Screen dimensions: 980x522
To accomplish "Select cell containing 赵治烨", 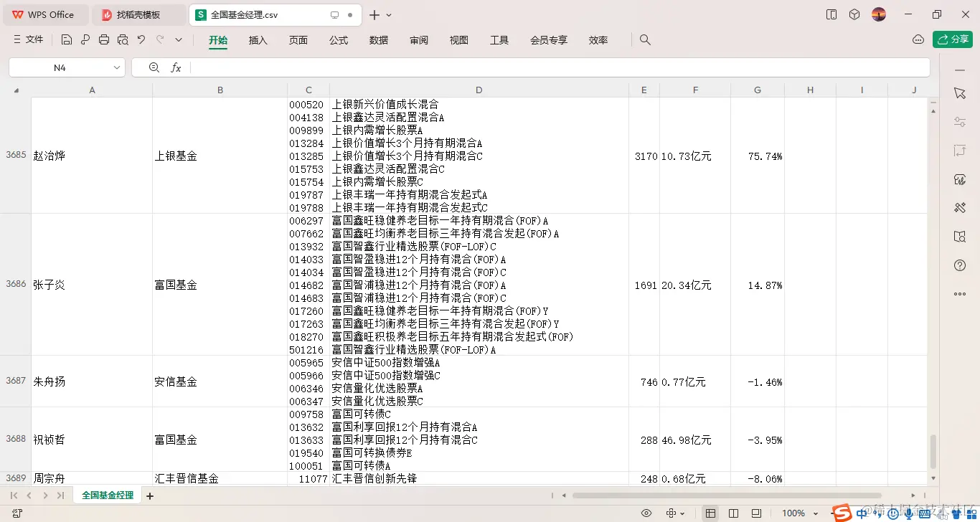I will tap(92, 156).
